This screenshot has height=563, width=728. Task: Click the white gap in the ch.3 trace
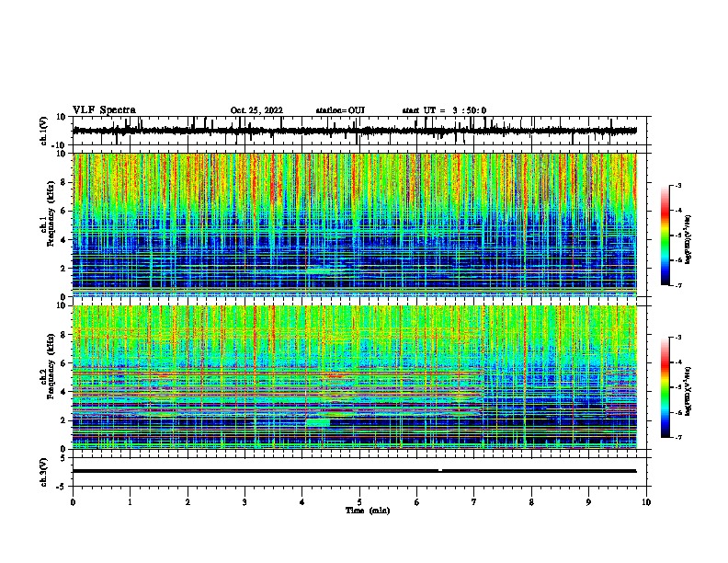440,471
